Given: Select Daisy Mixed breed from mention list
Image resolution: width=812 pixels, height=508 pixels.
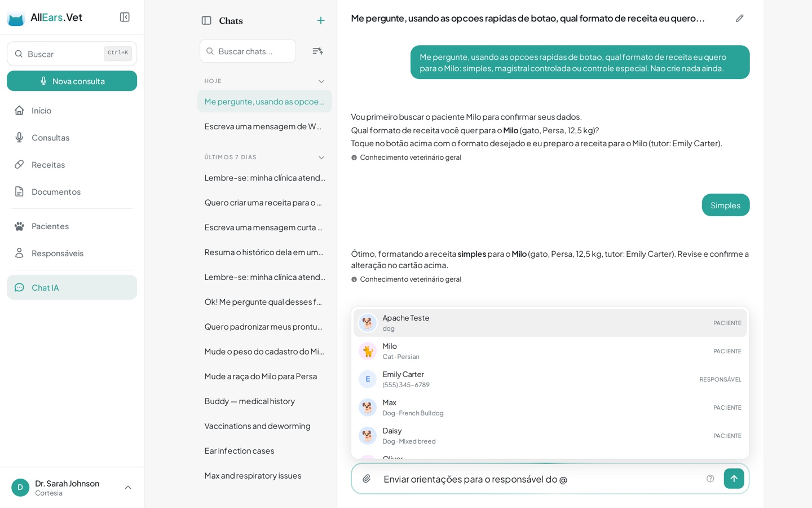Looking at the screenshot, I should tap(550, 436).
